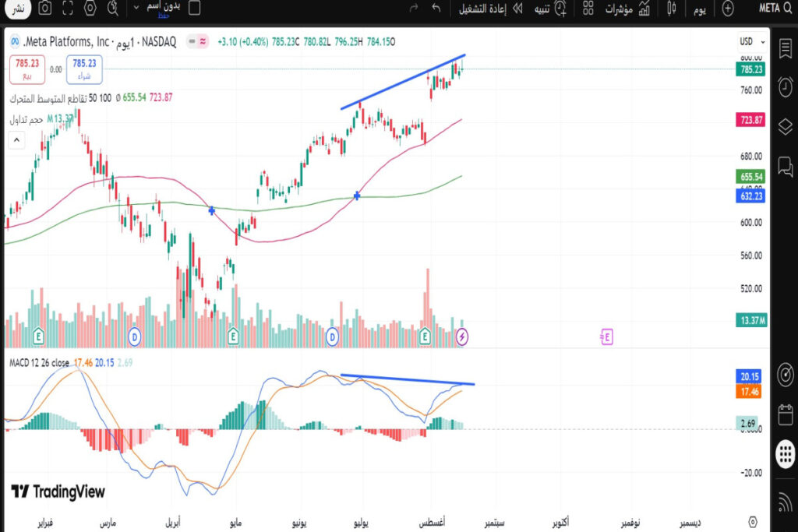798x532 pixels.
Task: Click the blue buy price 785.23 button
Action: coord(83,69)
